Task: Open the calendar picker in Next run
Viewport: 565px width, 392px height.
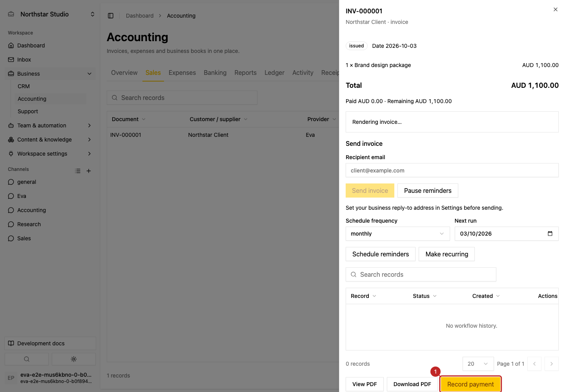Action: pyautogui.click(x=550, y=234)
